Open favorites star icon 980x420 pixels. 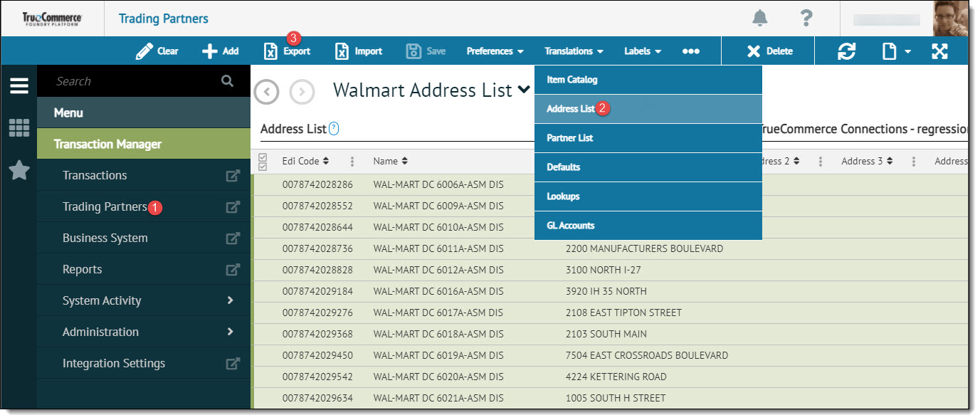point(19,170)
